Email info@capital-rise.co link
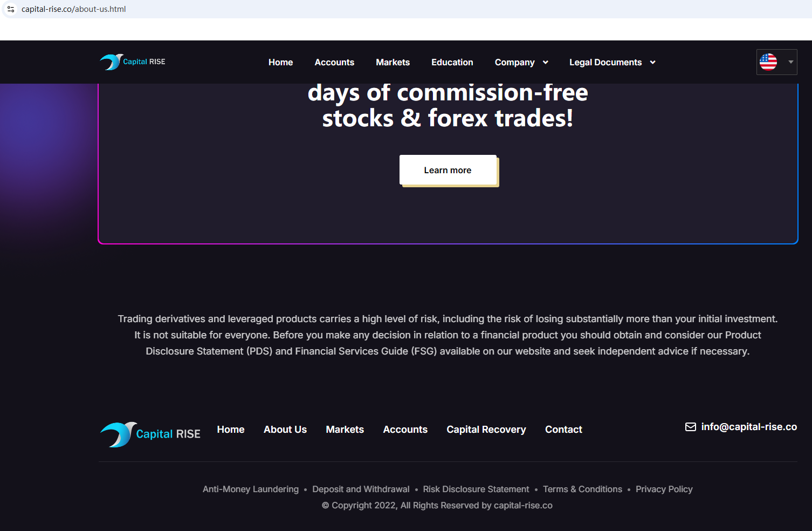812x531 pixels. (749, 427)
